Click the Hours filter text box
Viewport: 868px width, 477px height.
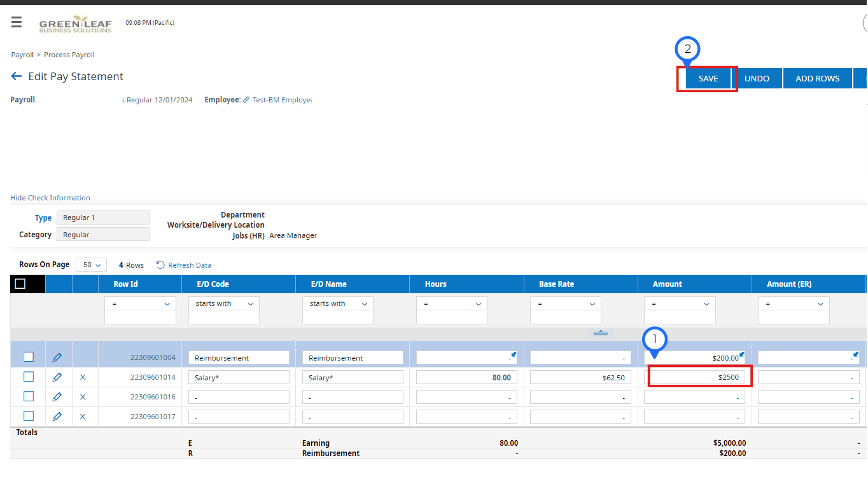452,317
